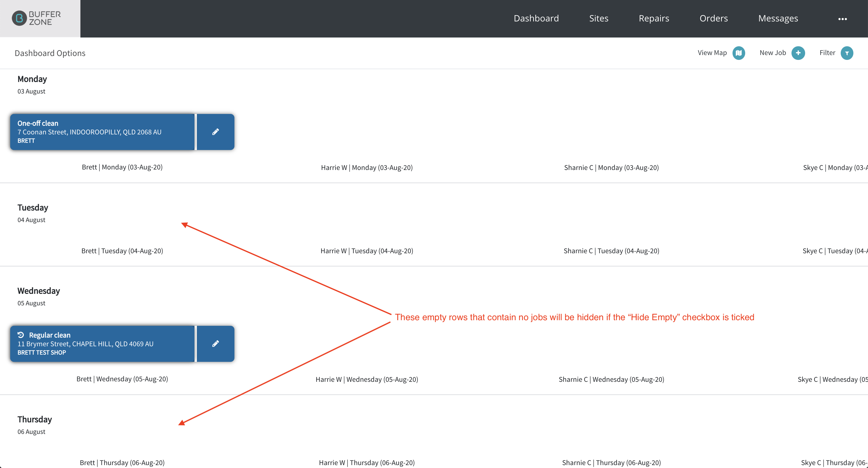Click '04 August' date text
The height and width of the screenshot is (468, 868).
(31, 220)
